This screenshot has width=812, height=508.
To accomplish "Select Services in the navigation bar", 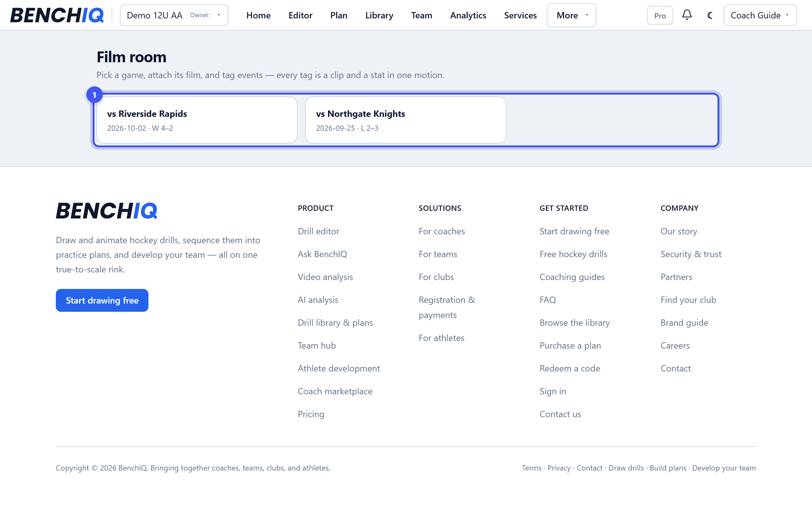I will click(520, 15).
